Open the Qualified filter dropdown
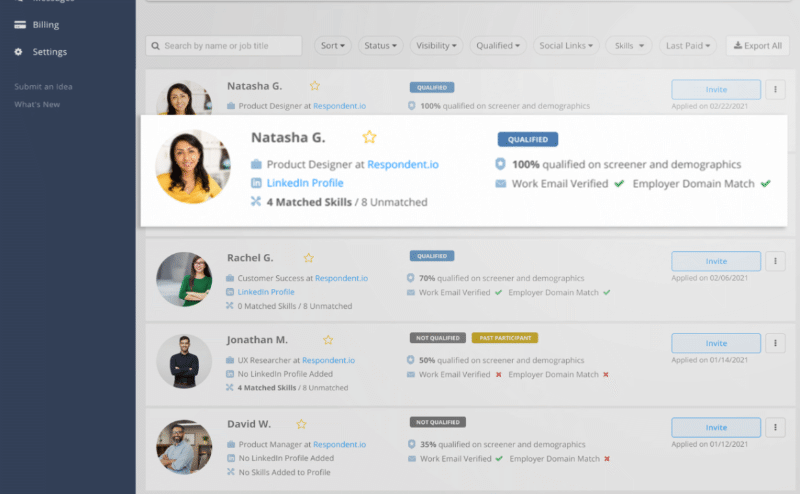Screen dimensions: 800x494 (498, 45)
